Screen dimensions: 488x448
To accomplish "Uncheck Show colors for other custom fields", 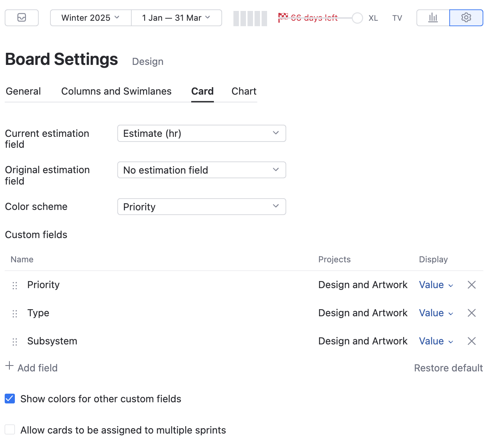I will (10, 398).
